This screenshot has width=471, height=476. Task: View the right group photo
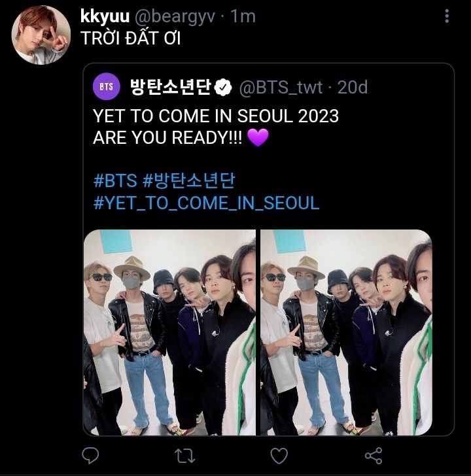346,332
